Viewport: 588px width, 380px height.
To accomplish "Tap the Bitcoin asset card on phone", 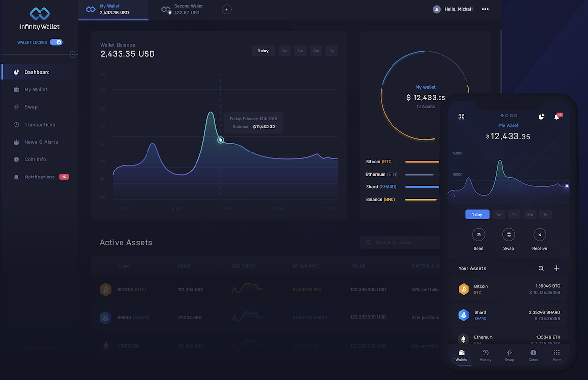I will tap(509, 289).
